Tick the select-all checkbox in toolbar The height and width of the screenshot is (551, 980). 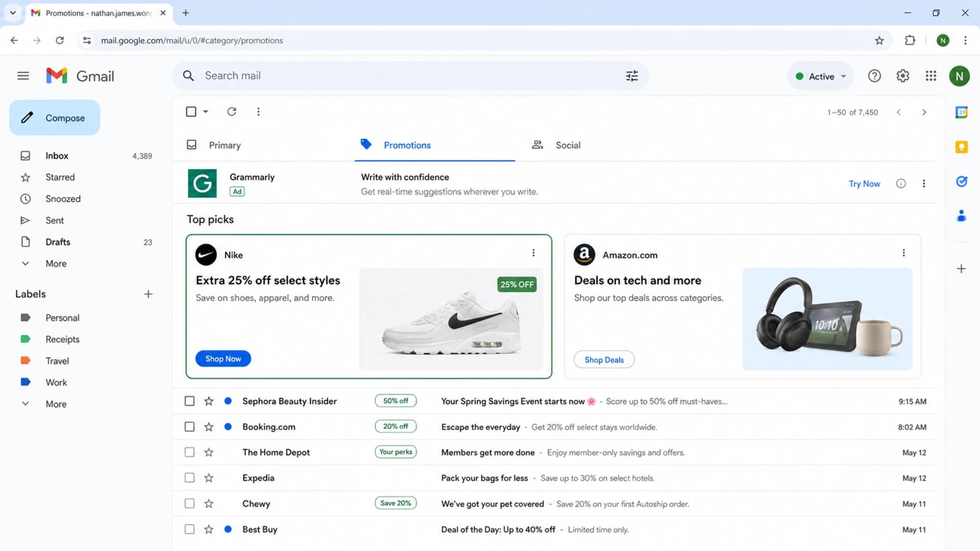pyautogui.click(x=191, y=112)
